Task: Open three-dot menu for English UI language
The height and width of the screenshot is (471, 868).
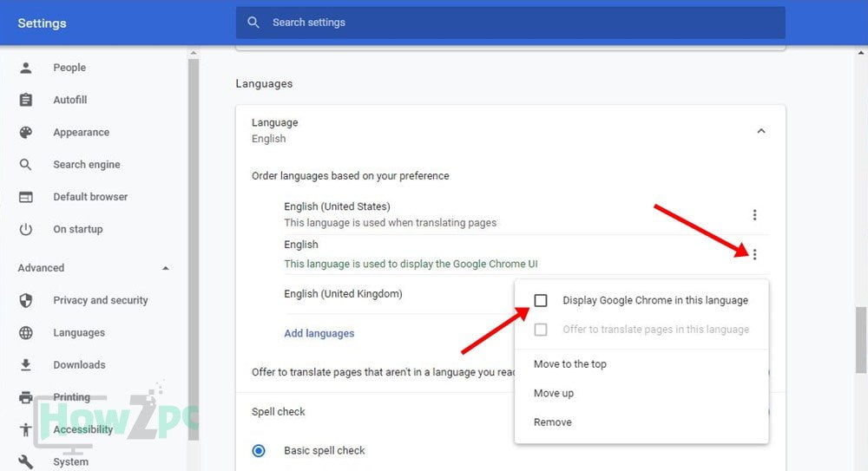Action: click(x=754, y=254)
